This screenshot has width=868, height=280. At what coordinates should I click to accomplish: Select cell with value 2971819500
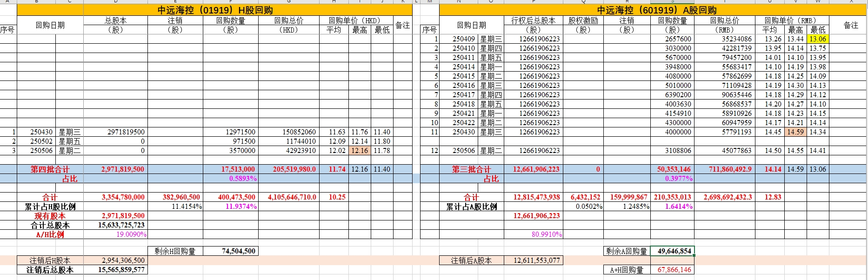[115, 132]
